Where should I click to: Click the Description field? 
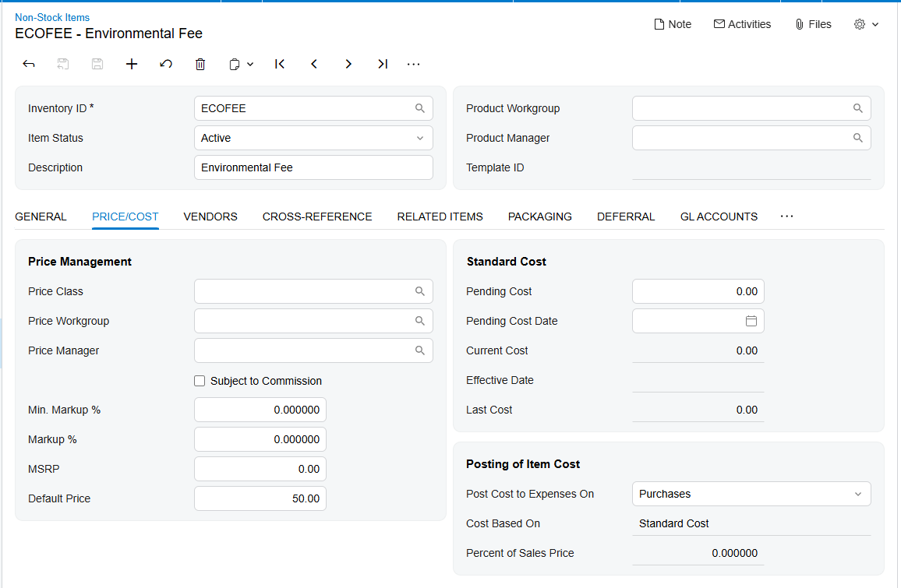[313, 167]
